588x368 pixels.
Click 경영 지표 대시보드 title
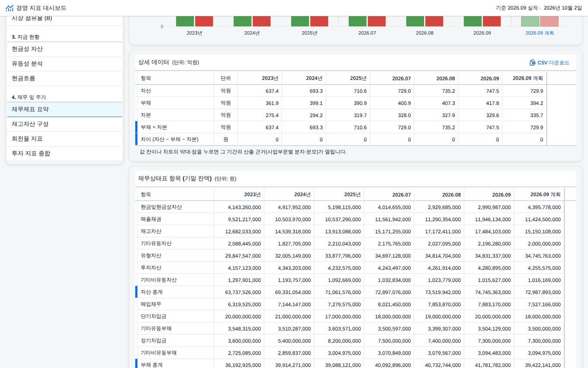(x=42, y=8)
